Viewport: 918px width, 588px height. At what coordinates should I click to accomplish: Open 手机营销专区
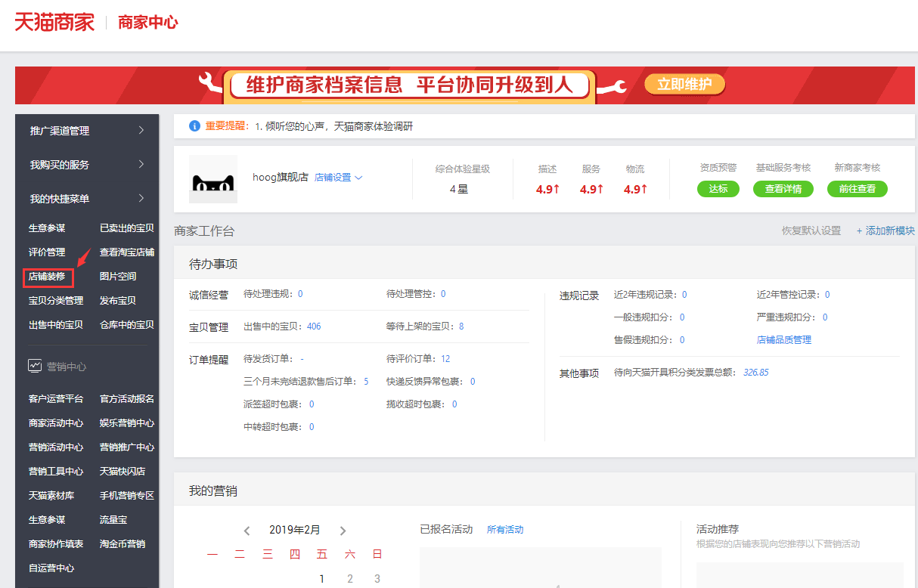pyautogui.click(x=127, y=496)
